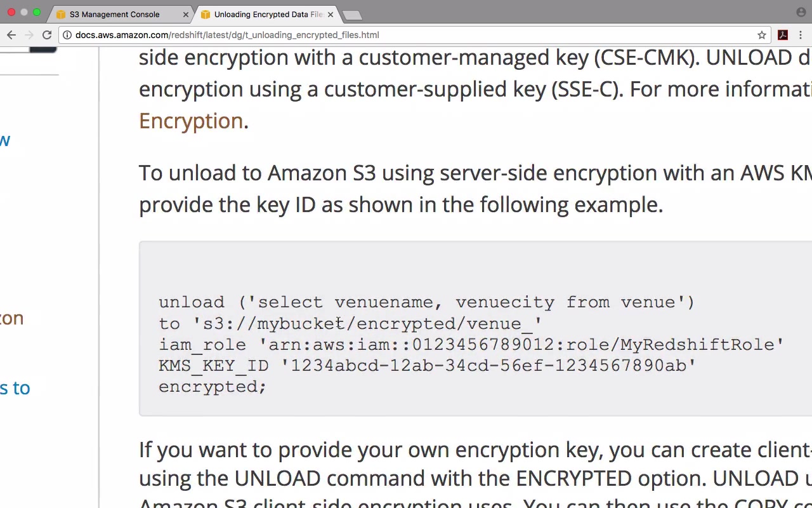Click the browser forward arrow
Image resolution: width=812 pixels, height=508 pixels.
[29, 35]
